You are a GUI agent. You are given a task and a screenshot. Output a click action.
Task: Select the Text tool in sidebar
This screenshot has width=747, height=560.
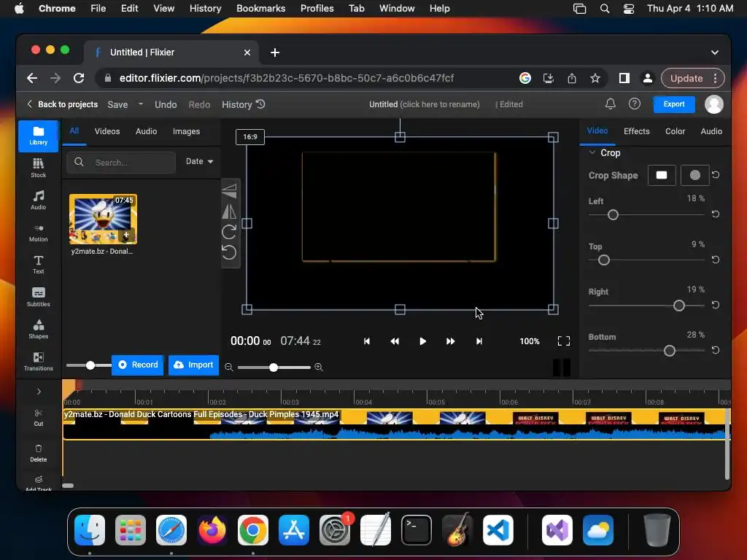click(38, 265)
